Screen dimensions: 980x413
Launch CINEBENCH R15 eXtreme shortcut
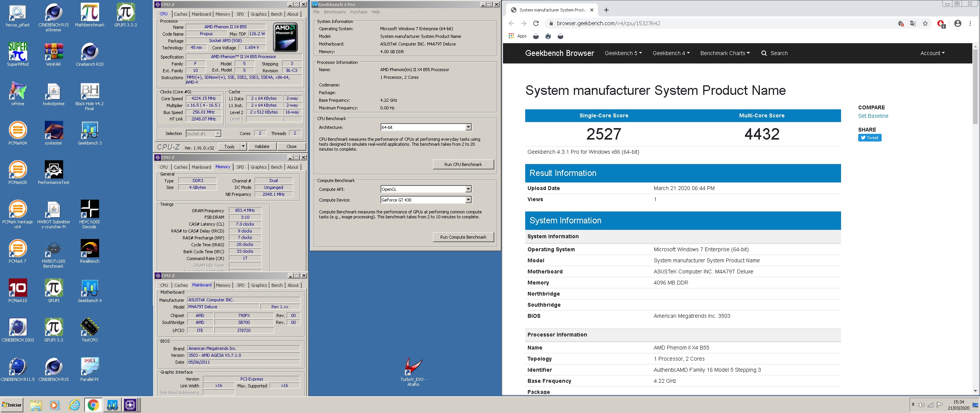click(x=54, y=18)
